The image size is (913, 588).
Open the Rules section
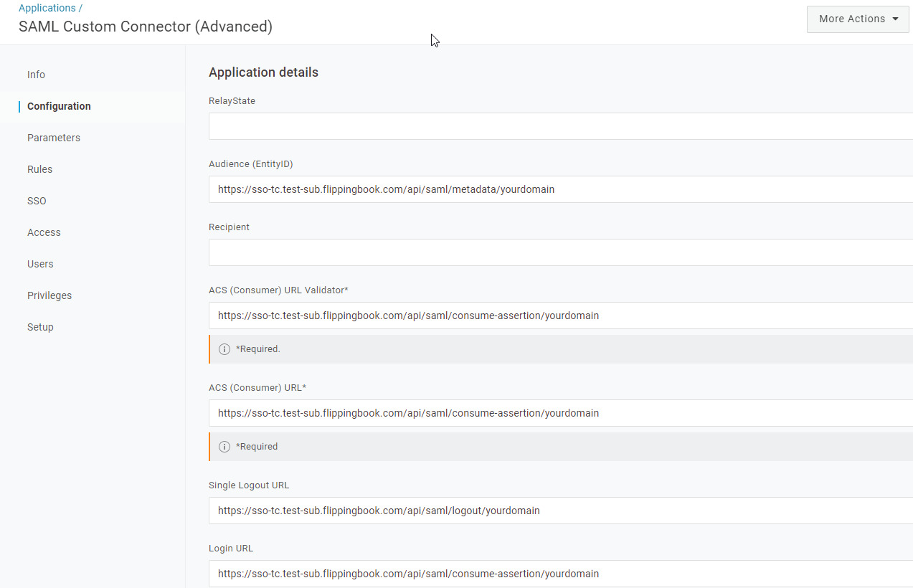pyautogui.click(x=40, y=169)
